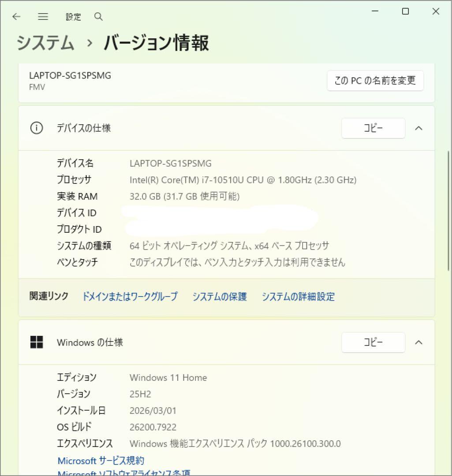Click the インストール日 label

tap(81, 410)
